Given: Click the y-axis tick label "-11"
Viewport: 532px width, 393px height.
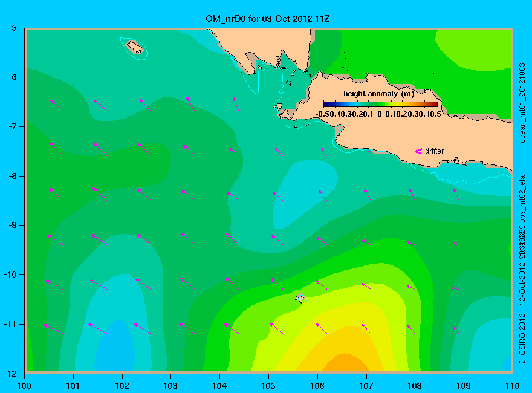Looking at the screenshot, I should [x=10, y=324].
